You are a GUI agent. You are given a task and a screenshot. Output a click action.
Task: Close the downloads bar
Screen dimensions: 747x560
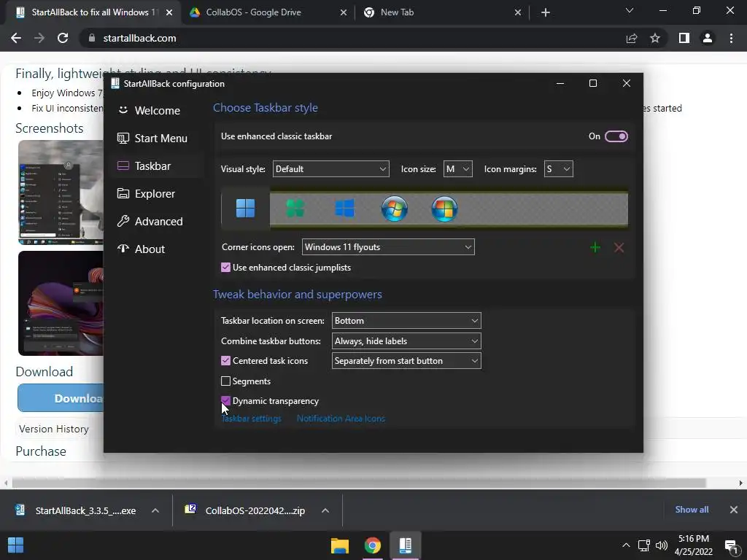pos(734,510)
